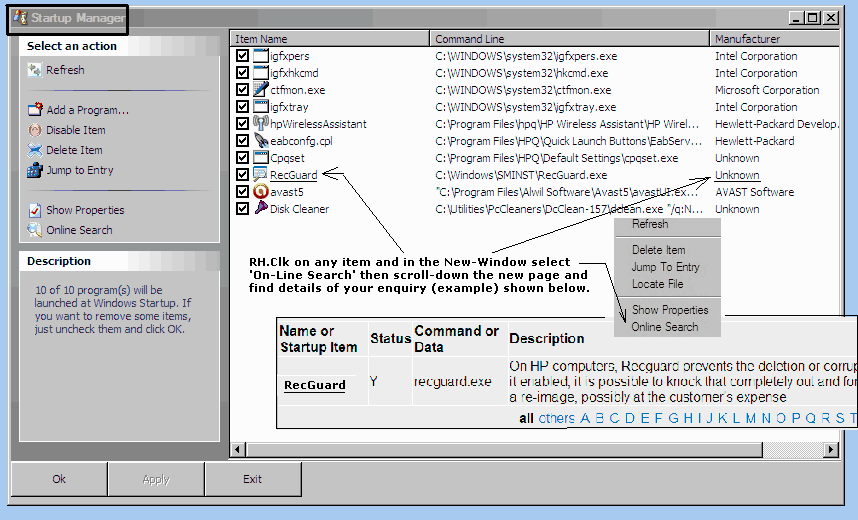The image size is (858, 520).
Task: Click the Add a Program... action link
Action: tap(88, 110)
